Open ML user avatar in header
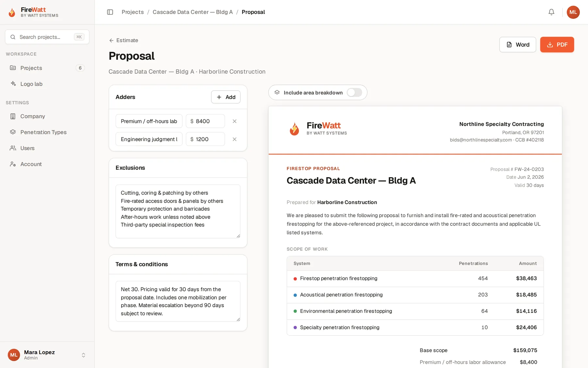 click(x=573, y=12)
